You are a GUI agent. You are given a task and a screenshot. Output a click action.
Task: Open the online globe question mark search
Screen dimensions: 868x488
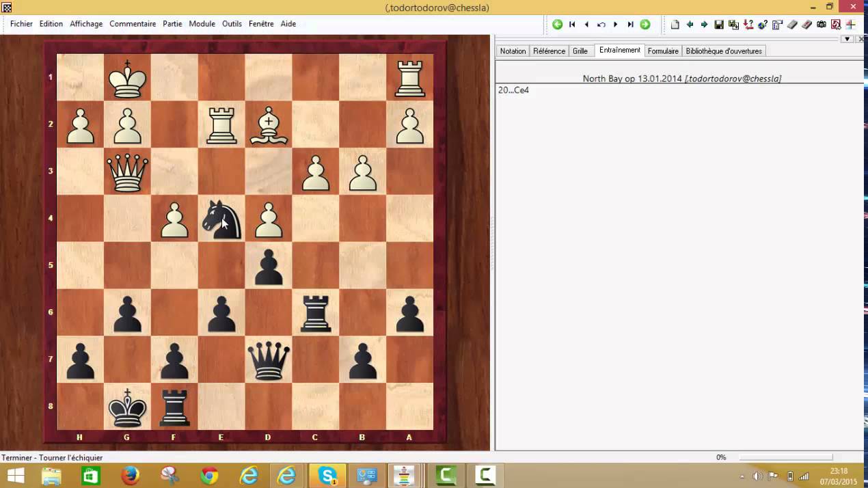point(763,25)
